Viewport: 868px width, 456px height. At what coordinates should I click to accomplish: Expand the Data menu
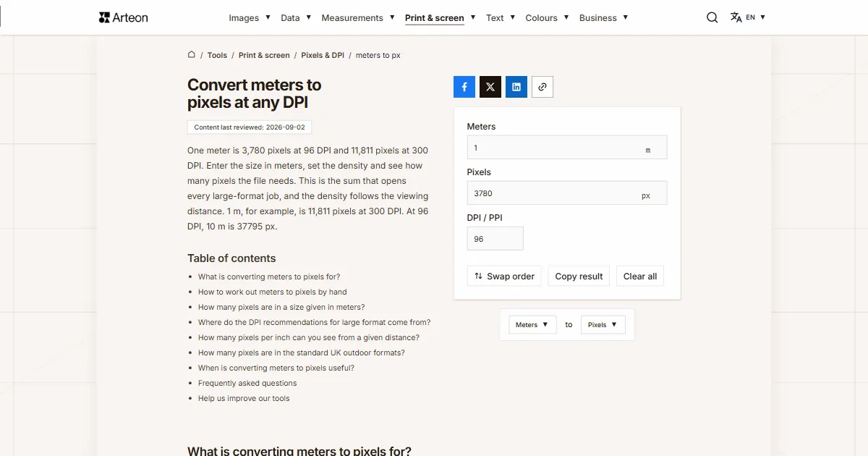pyautogui.click(x=296, y=17)
